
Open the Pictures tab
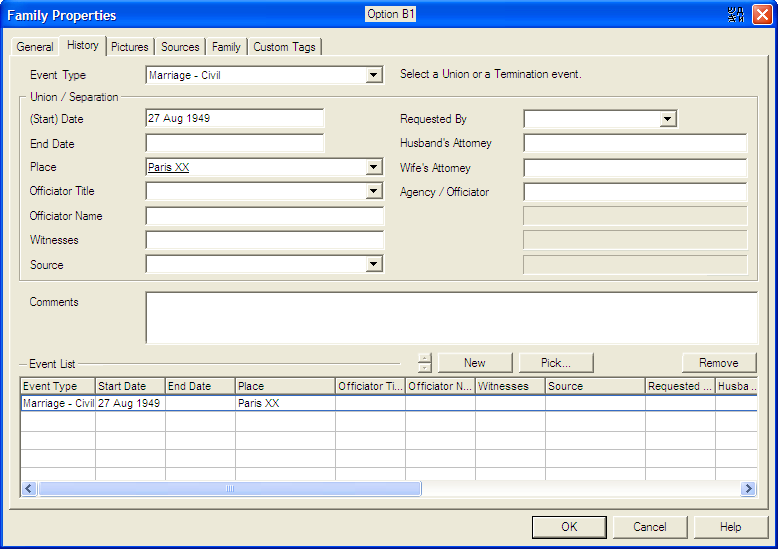pyautogui.click(x=130, y=47)
